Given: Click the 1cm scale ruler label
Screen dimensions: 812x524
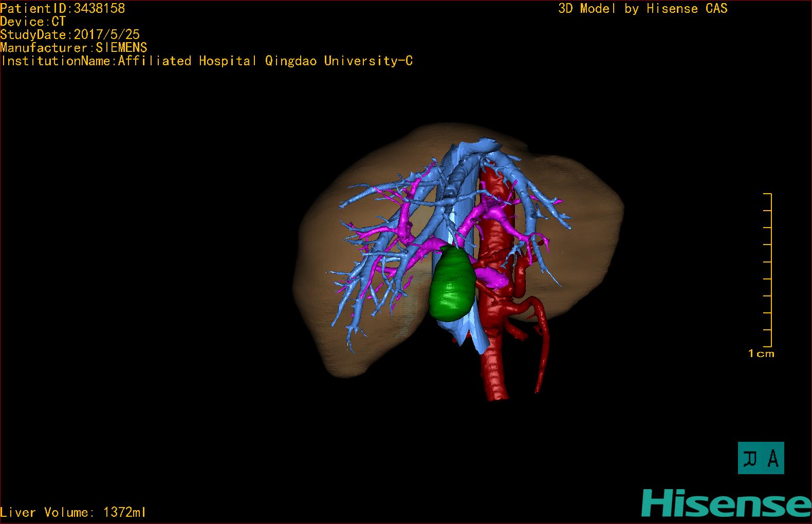Looking at the screenshot, I should (761, 353).
